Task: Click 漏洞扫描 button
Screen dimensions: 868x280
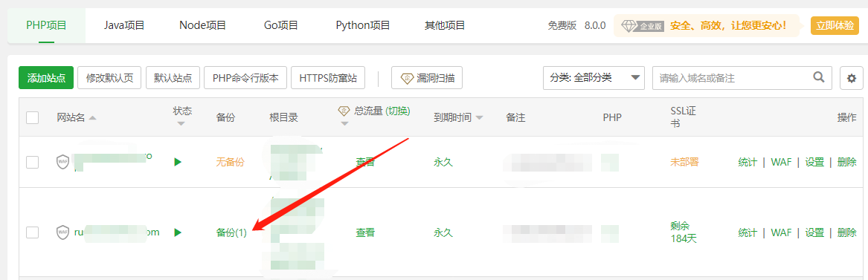Action: click(x=427, y=78)
